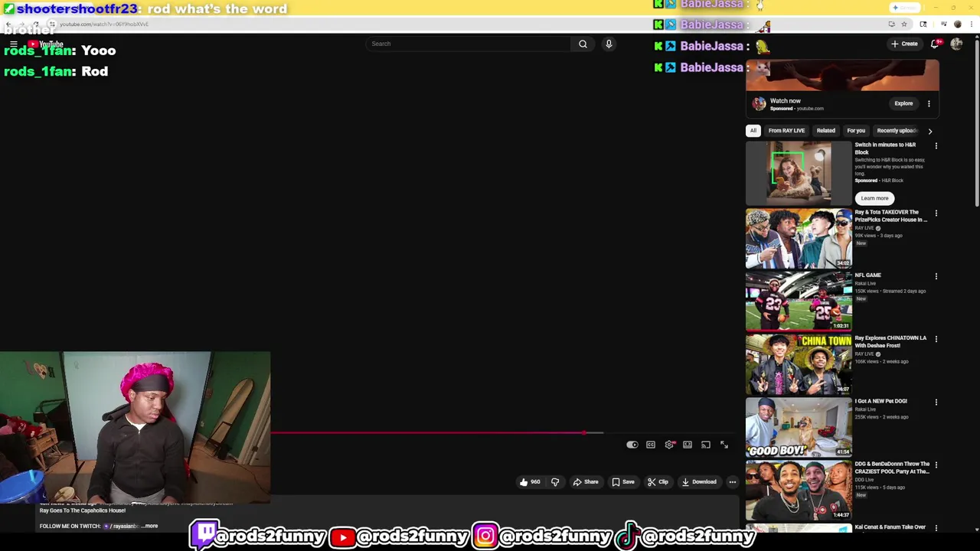Open H&R Block ad thumbnail

click(x=799, y=173)
